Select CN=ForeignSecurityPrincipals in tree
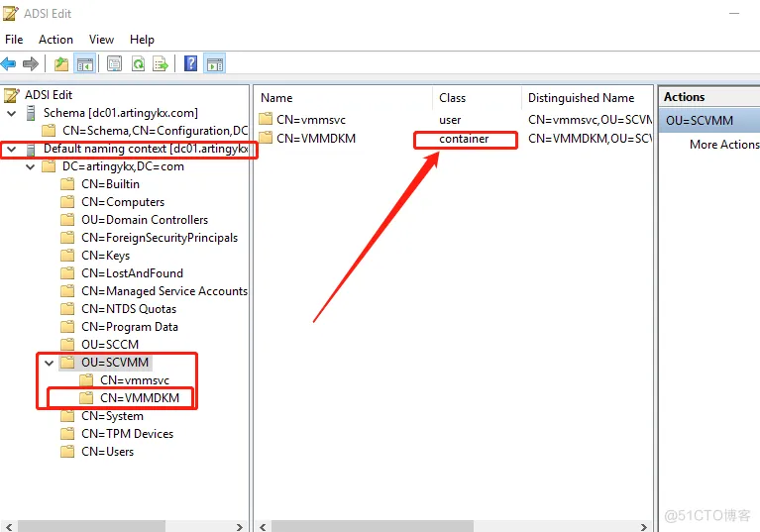This screenshot has height=532, width=760. pyautogui.click(x=160, y=238)
